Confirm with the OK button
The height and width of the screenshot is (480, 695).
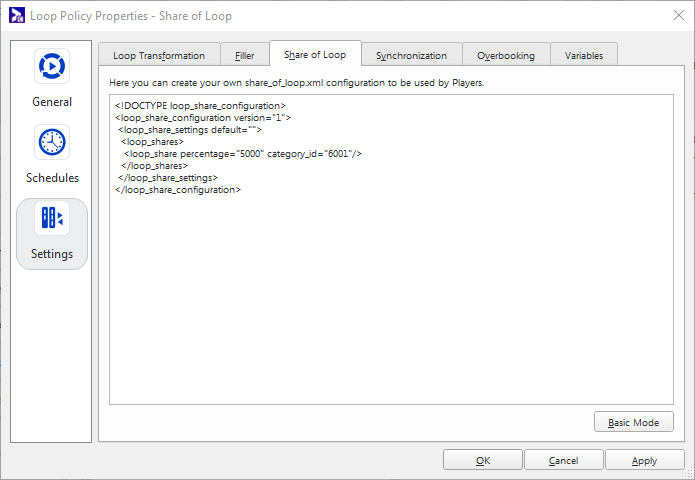tap(483, 460)
